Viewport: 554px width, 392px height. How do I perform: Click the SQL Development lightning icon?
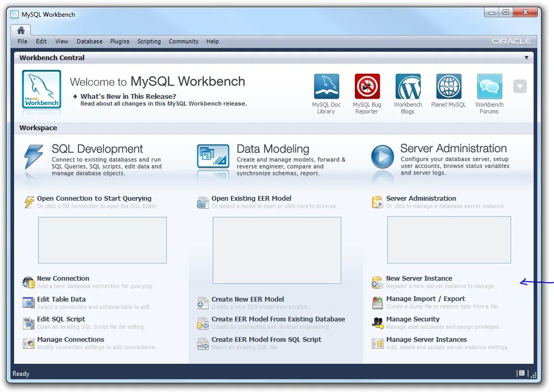pyautogui.click(x=33, y=156)
